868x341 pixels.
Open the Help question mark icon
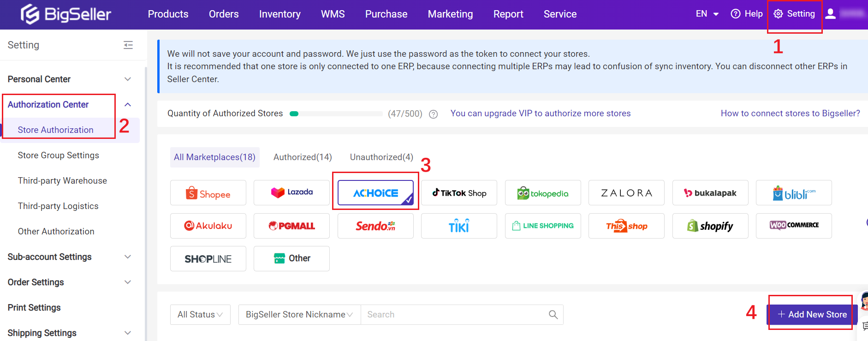tap(736, 14)
